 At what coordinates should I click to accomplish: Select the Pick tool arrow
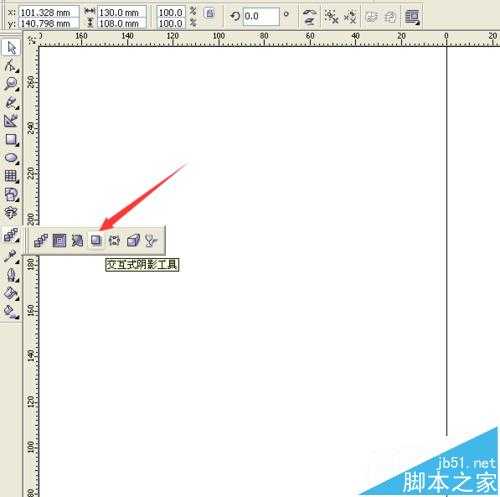(11, 48)
